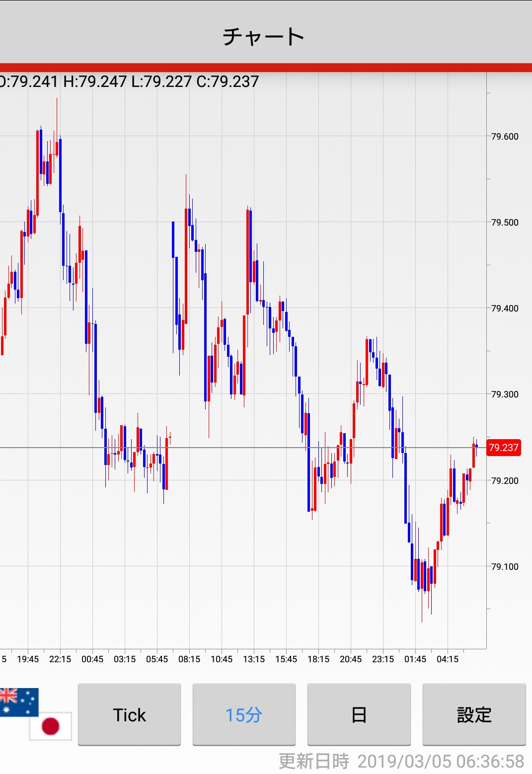Click the red 79.237 current price tag

pyautogui.click(x=503, y=448)
